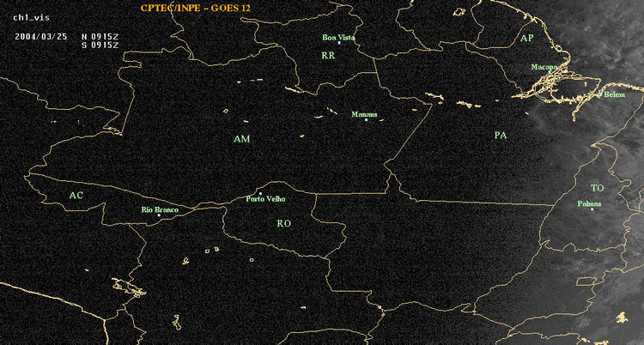Click the Macapa city marker dot

pos(550,71)
